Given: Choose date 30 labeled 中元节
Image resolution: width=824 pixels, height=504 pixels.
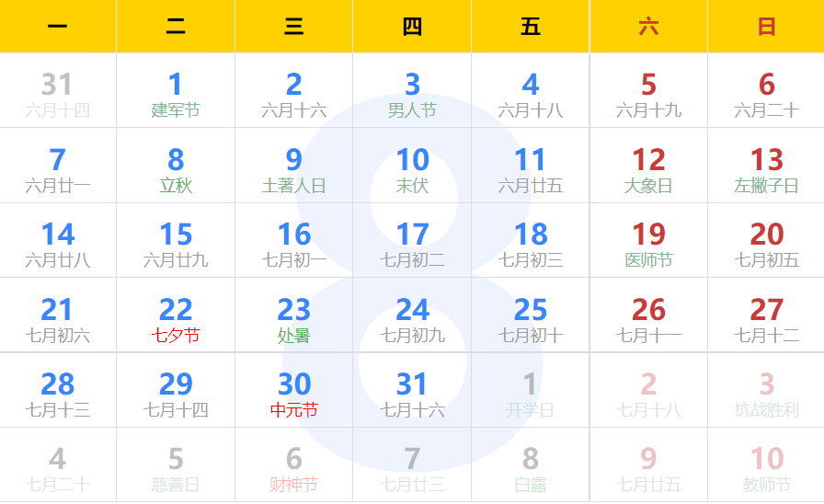Looking at the screenshot, I should coord(293,390).
